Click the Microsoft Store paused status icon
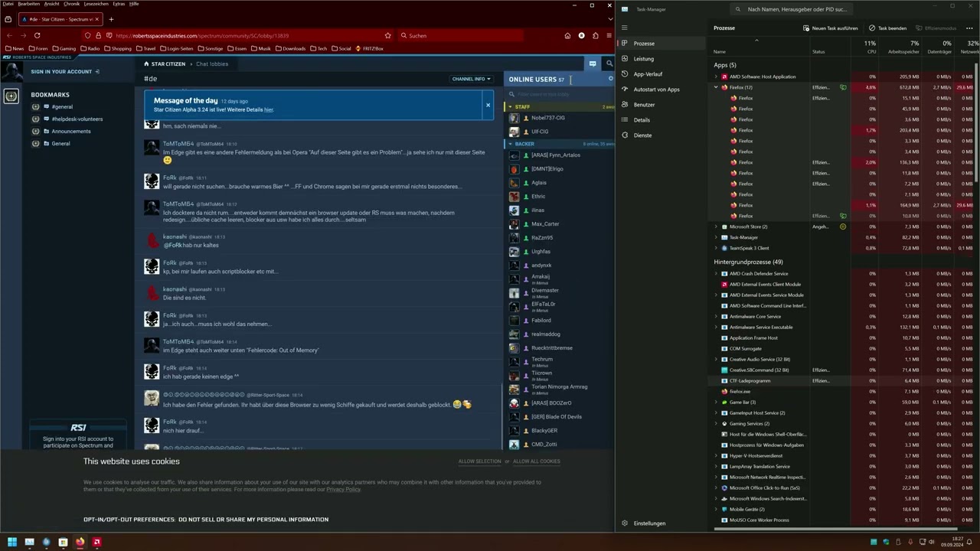The image size is (980, 551). (843, 227)
